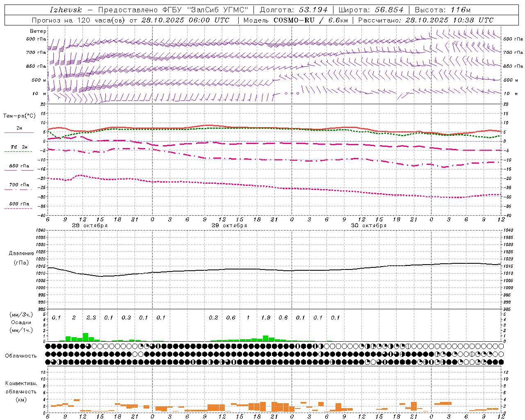Click the "2.3" three-hour precipitation value
525x420 pixels.
click(x=91, y=318)
